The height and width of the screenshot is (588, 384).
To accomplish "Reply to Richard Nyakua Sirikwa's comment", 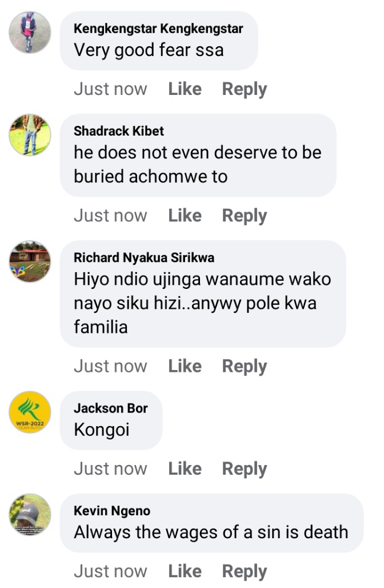I will tap(244, 367).
